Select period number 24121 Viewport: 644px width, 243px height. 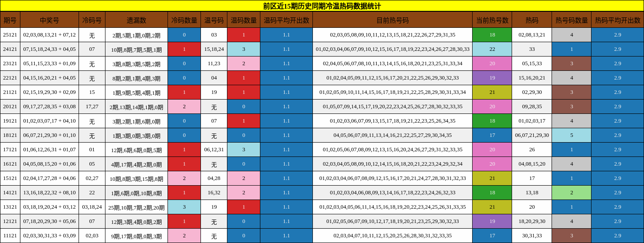10,49
